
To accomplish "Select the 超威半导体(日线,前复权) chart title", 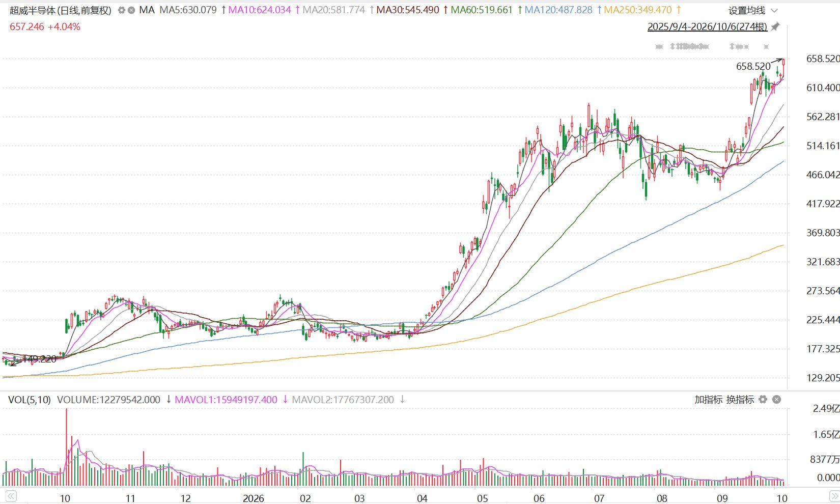I will tap(61, 10).
